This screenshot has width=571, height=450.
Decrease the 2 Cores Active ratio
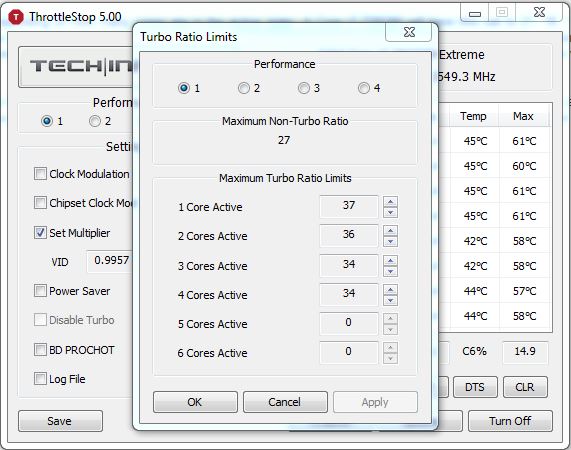pyautogui.click(x=390, y=241)
